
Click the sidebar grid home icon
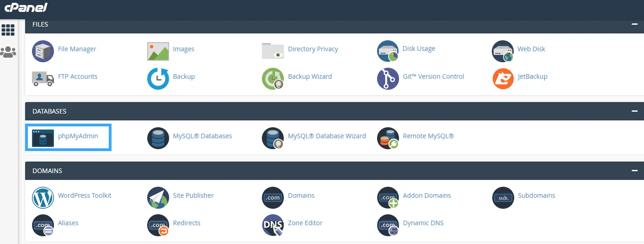(x=8, y=30)
